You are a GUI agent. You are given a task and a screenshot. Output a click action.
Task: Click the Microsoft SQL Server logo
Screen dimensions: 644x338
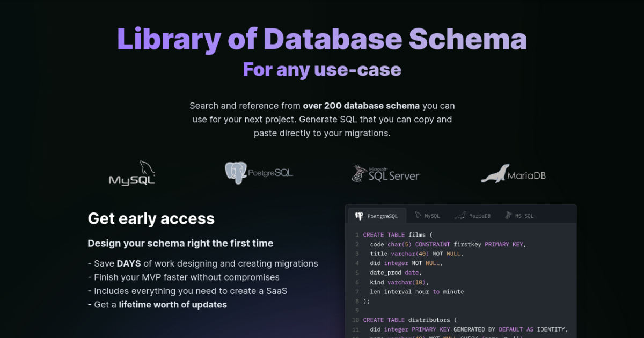pos(385,173)
